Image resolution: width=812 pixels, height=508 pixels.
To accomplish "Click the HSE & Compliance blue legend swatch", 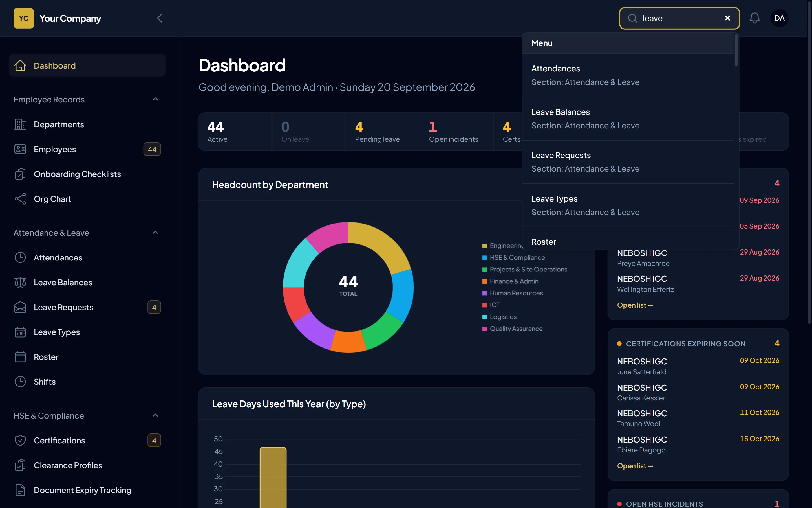I will click(484, 258).
